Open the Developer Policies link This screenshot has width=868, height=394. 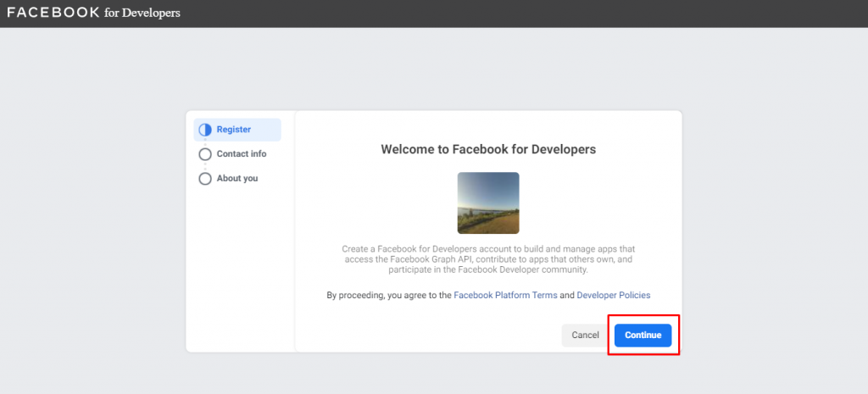point(614,296)
